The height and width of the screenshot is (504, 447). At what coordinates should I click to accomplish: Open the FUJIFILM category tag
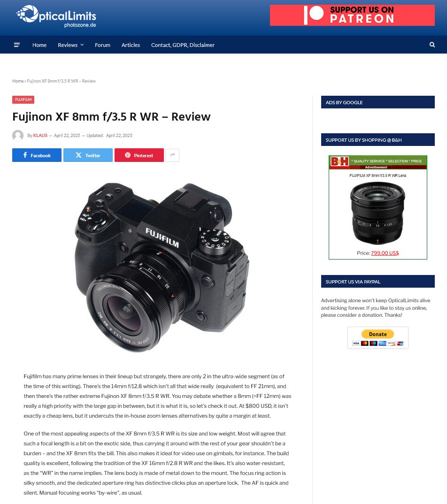point(23,99)
